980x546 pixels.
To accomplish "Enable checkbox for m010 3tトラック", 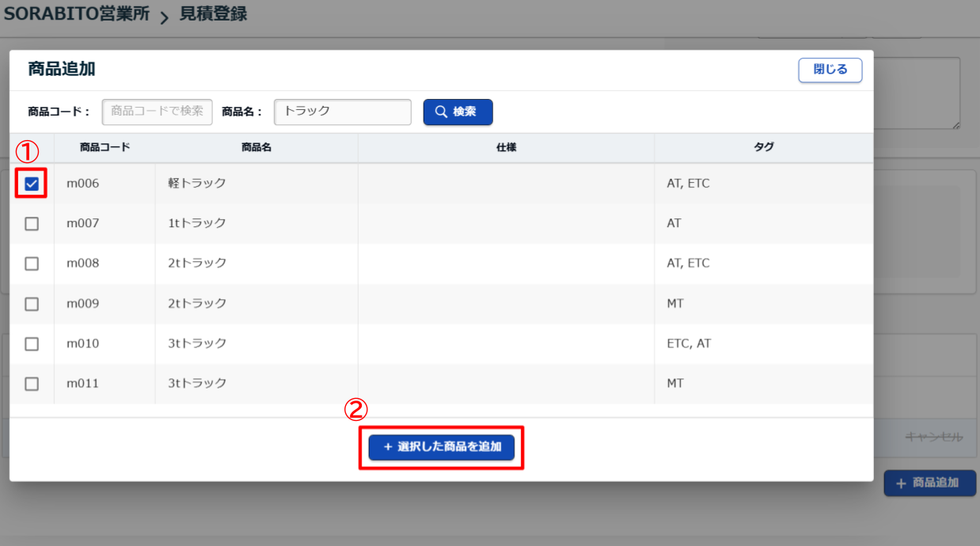I will [32, 343].
